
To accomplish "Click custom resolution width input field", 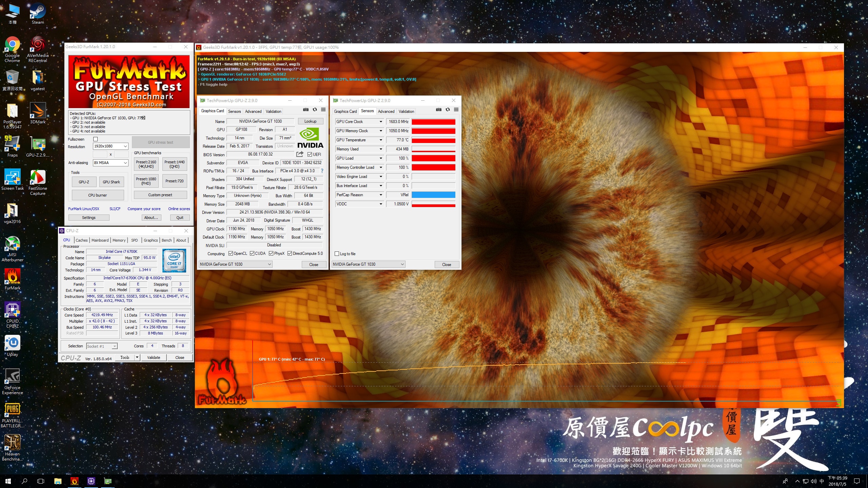I will [x=100, y=155].
